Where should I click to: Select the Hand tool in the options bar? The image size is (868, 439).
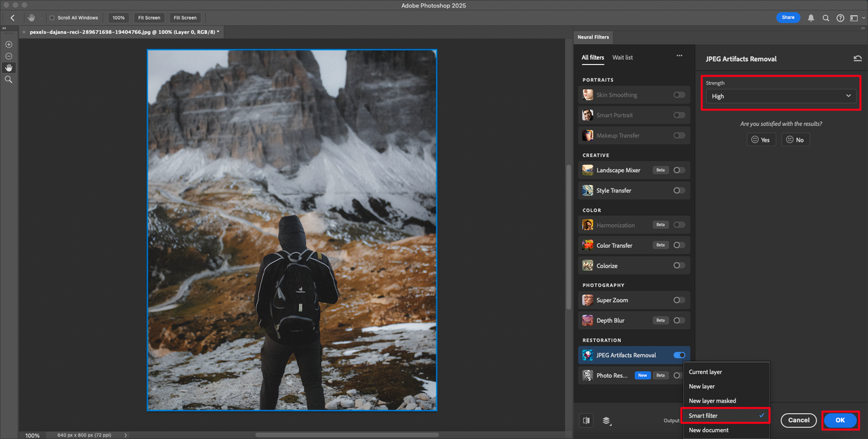(x=32, y=18)
